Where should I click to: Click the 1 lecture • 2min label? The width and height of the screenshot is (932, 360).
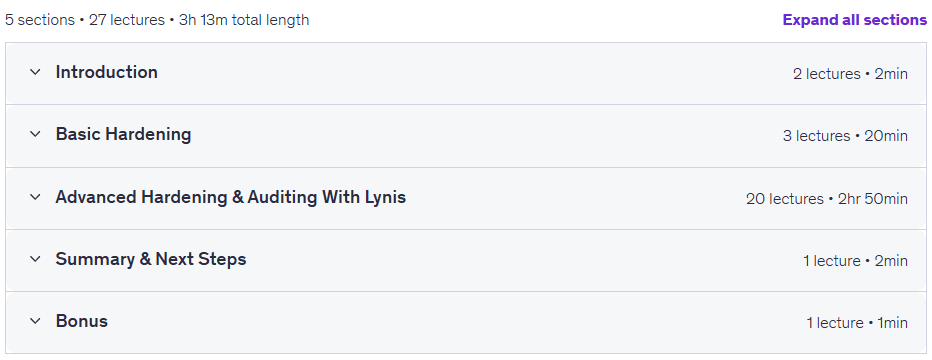point(855,261)
